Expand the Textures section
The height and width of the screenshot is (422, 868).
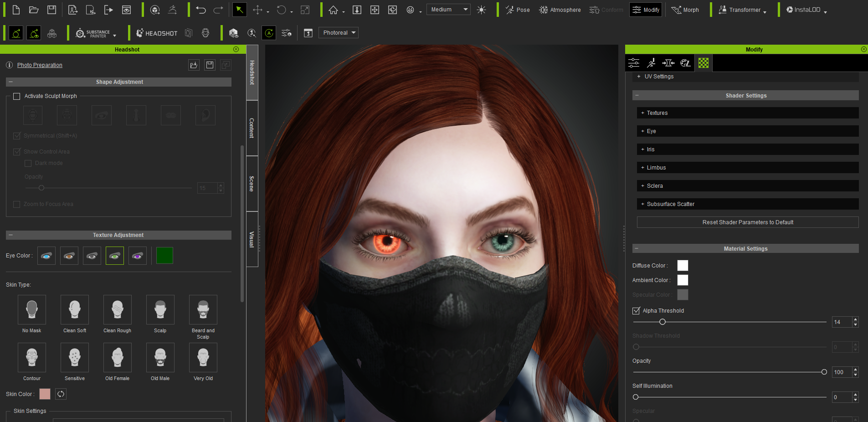(x=748, y=113)
